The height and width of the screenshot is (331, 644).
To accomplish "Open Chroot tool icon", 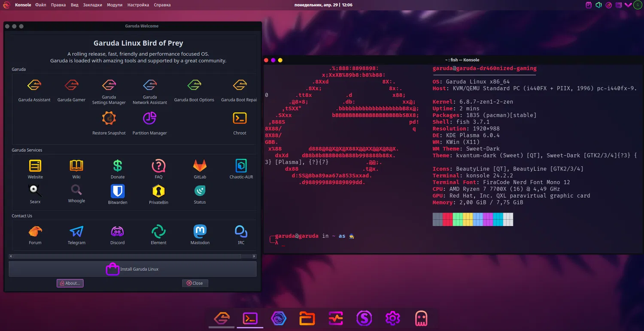I will (240, 118).
